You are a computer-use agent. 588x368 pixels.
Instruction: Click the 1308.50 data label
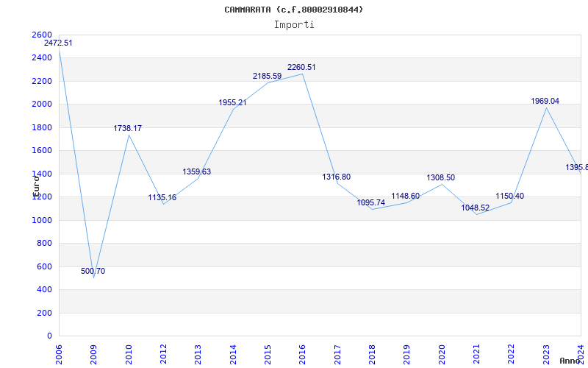click(440, 177)
